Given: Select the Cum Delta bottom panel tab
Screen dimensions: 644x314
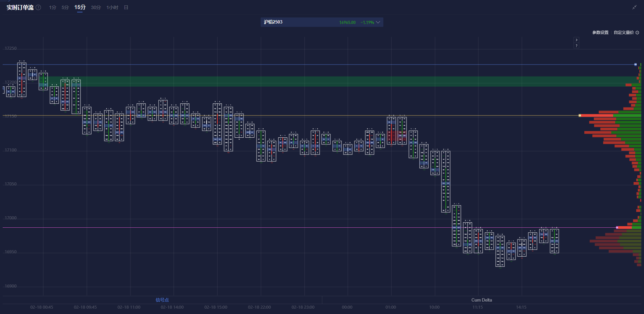Looking at the screenshot, I should tap(481, 300).
